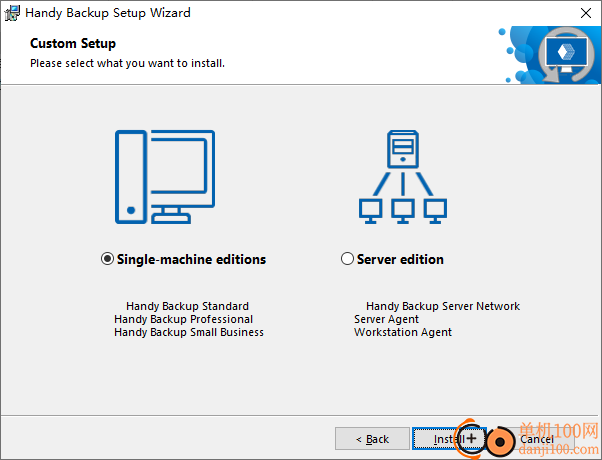Select the Single-machine editions radio button
This screenshot has width=602, height=460.
tap(107, 259)
